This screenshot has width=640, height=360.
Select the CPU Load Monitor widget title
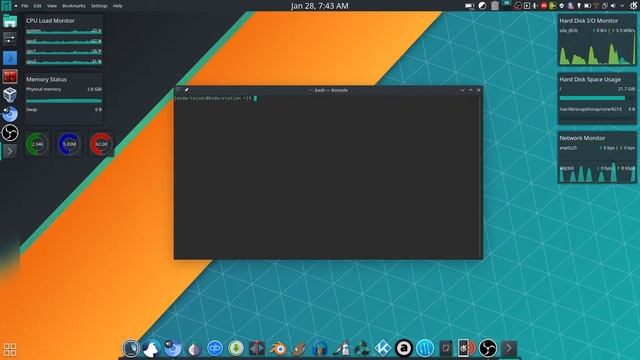[50, 20]
